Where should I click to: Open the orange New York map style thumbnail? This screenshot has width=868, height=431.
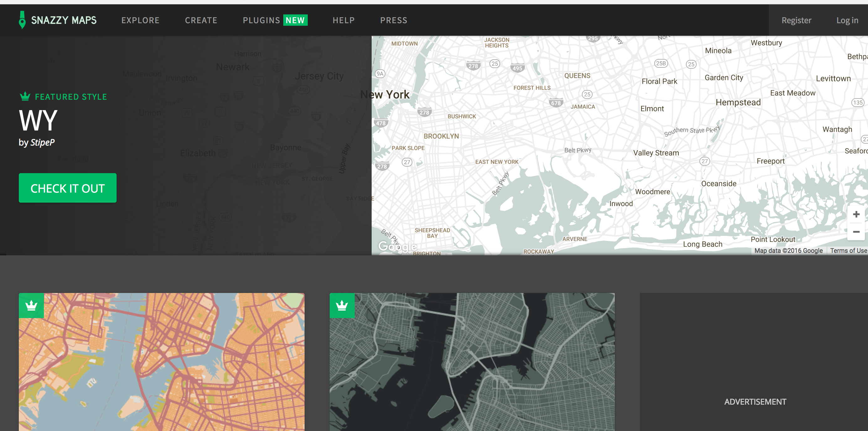point(162,362)
